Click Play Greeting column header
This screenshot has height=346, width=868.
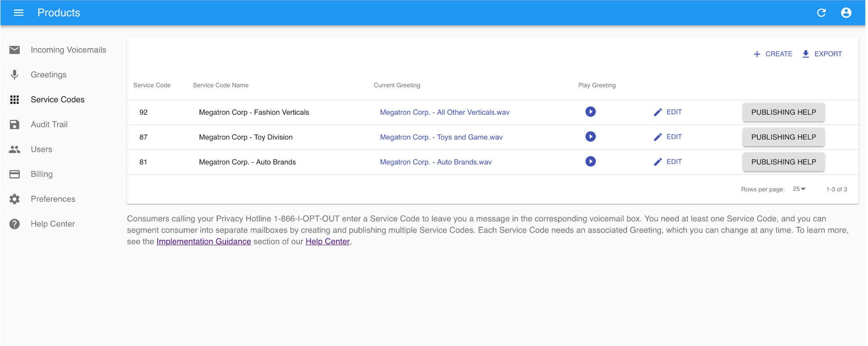click(597, 85)
